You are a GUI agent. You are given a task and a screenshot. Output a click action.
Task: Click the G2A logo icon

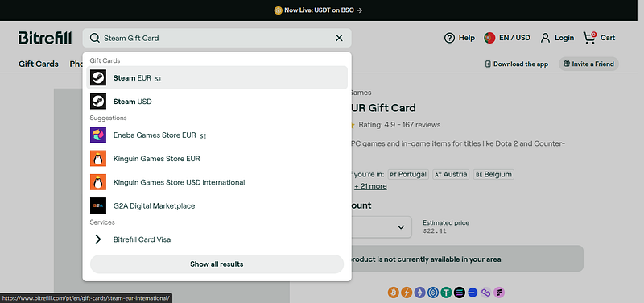(98, 206)
